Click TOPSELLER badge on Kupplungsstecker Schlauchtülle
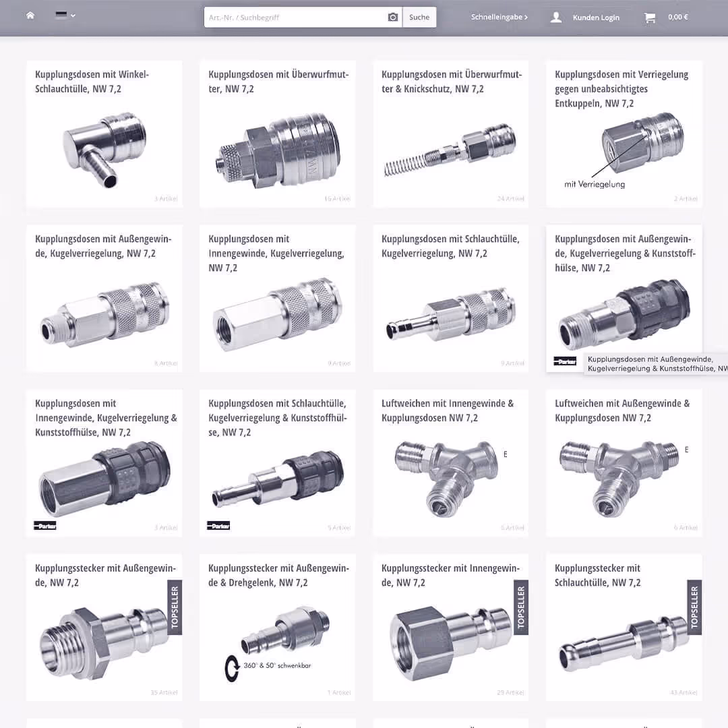The image size is (728, 728). (x=694, y=607)
